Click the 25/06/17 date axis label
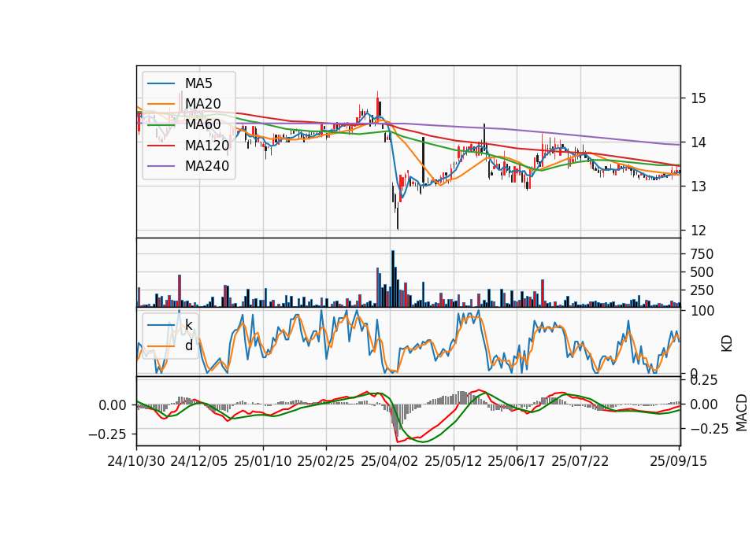Image resolution: width=756 pixels, height=543 pixels. tap(517, 461)
